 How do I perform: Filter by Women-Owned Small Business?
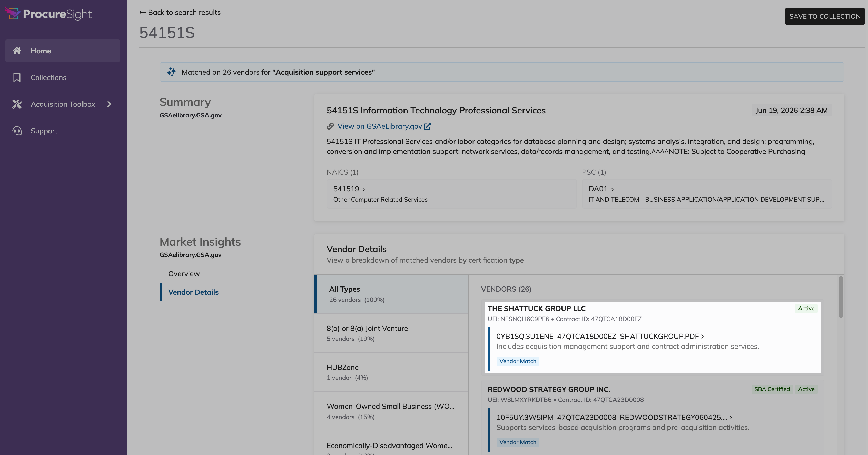[x=391, y=411]
